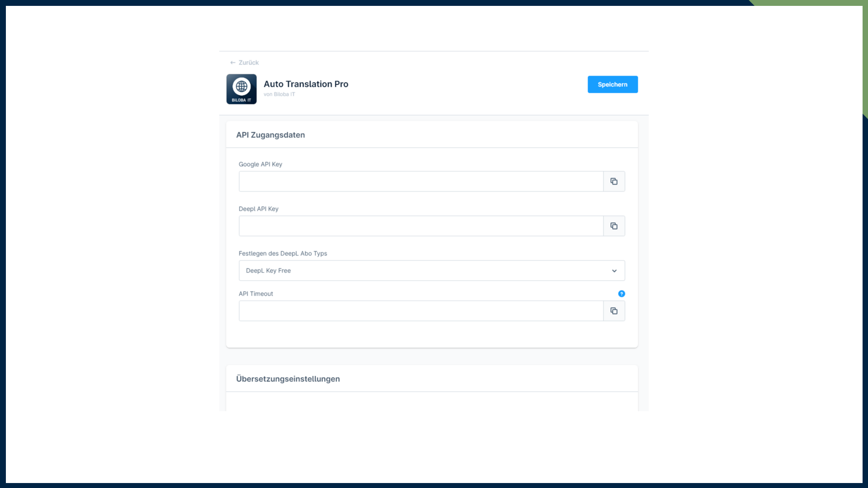Image resolution: width=868 pixels, height=488 pixels.
Task: Expand the DeepL Abo Typ chevron arrow
Action: (614, 271)
